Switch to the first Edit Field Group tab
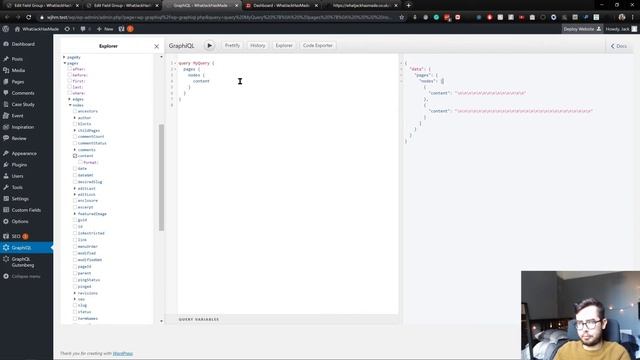Image resolution: width=640 pixels, height=360 pixels. (42, 6)
